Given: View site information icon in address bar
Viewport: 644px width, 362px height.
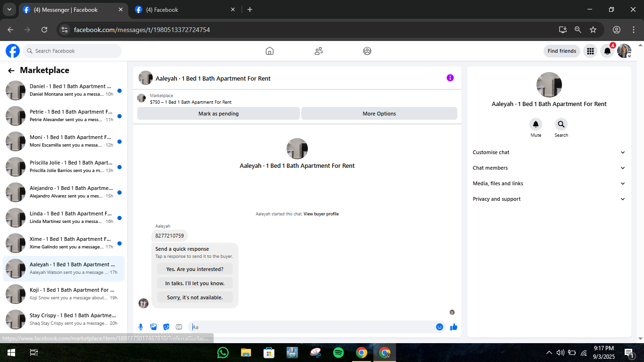Looking at the screenshot, I should coord(65,30).
